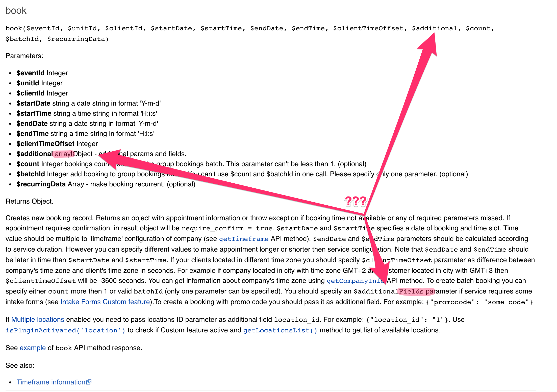Click $additional in the book signature
This screenshot has height=392, width=557.
tap(434, 28)
